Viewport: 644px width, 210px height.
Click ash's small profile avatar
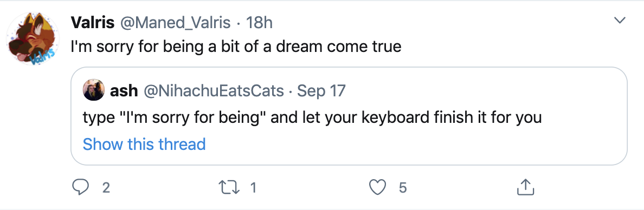click(x=94, y=90)
